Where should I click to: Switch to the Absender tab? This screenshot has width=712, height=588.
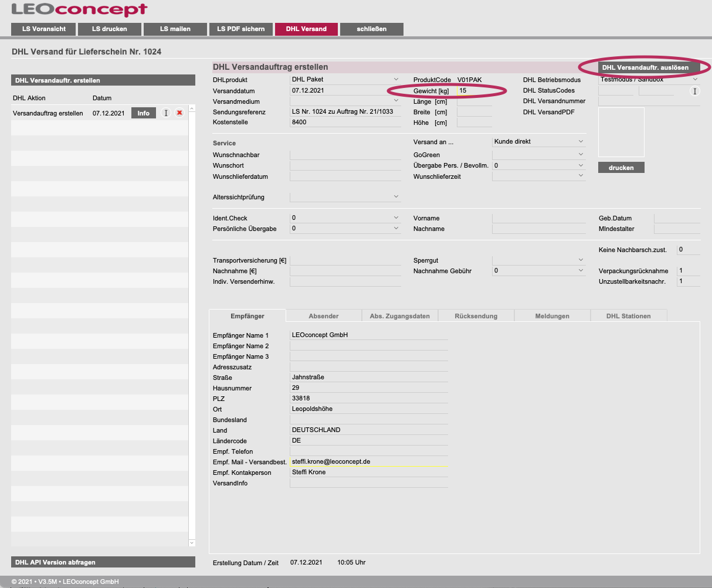click(324, 316)
